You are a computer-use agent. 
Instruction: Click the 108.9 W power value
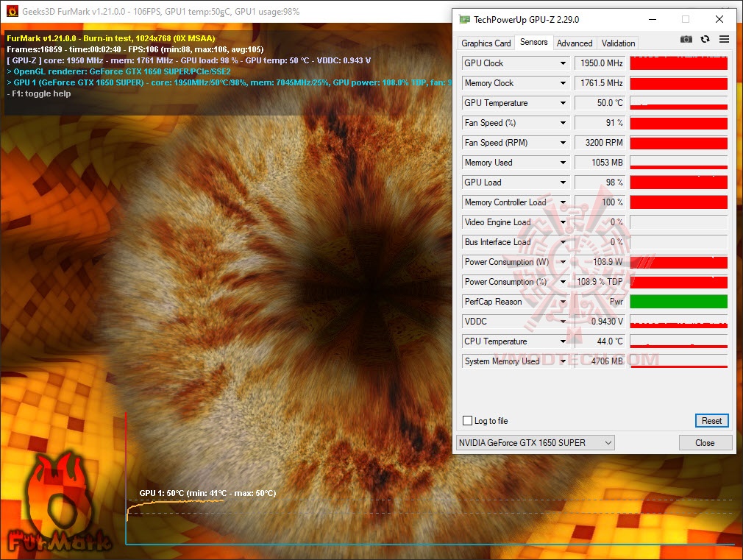point(600,262)
